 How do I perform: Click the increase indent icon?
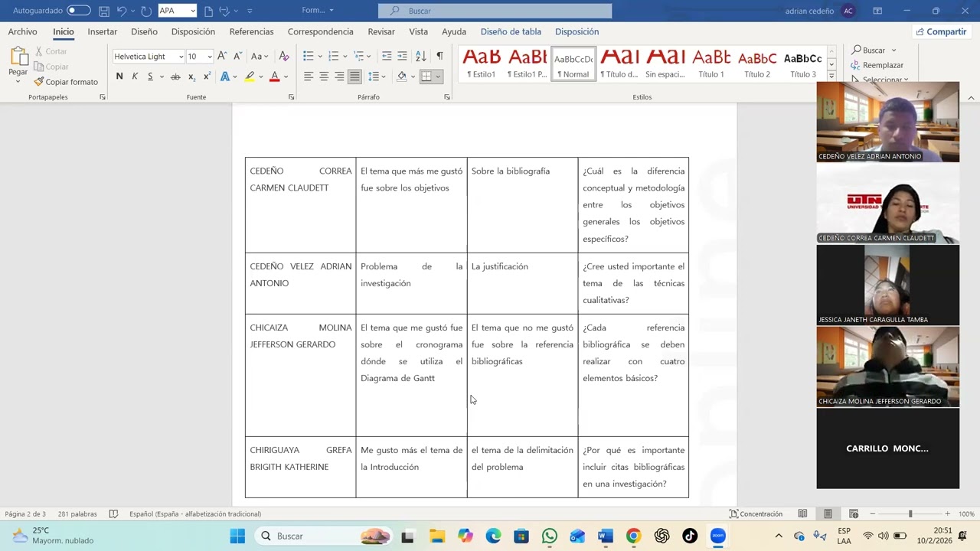pyautogui.click(x=403, y=56)
